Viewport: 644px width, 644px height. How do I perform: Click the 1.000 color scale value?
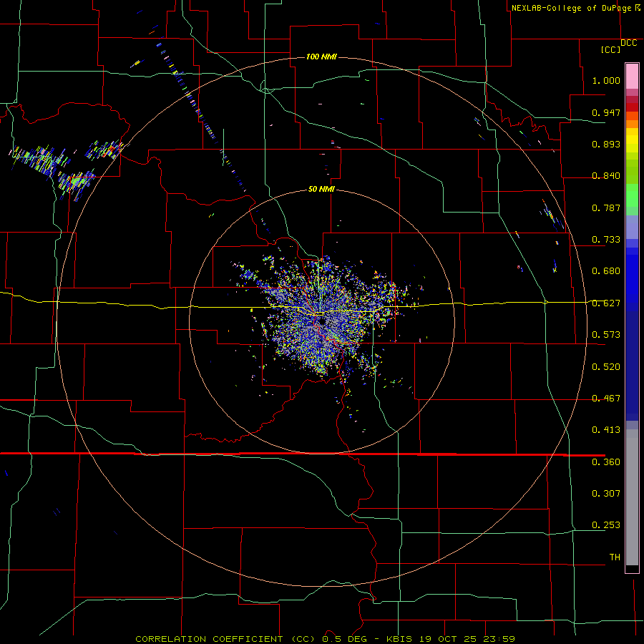coord(606,80)
